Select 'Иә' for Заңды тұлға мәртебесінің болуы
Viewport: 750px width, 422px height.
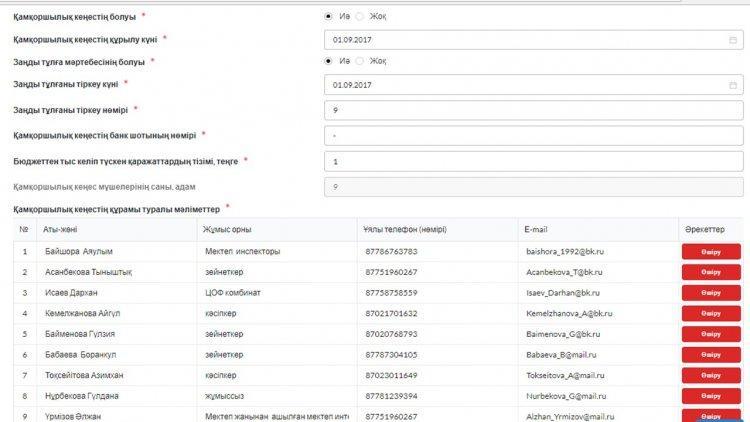[x=328, y=61]
